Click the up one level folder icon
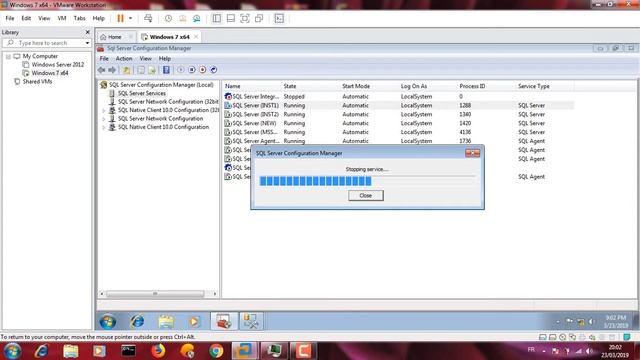 pos(127,70)
